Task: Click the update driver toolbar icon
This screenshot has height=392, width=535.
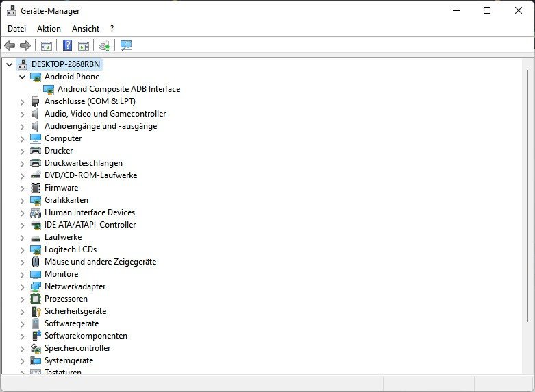Action: coord(104,45)
